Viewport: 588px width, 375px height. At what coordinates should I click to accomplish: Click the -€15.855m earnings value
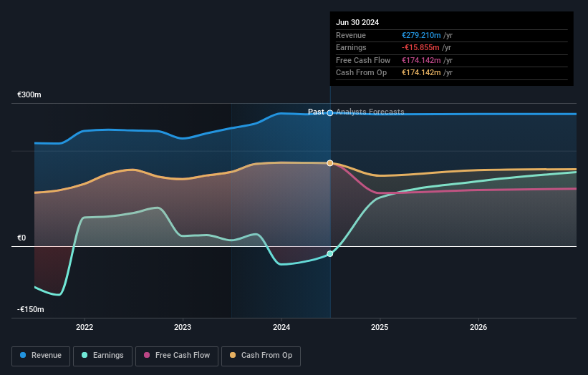(420, 47)
